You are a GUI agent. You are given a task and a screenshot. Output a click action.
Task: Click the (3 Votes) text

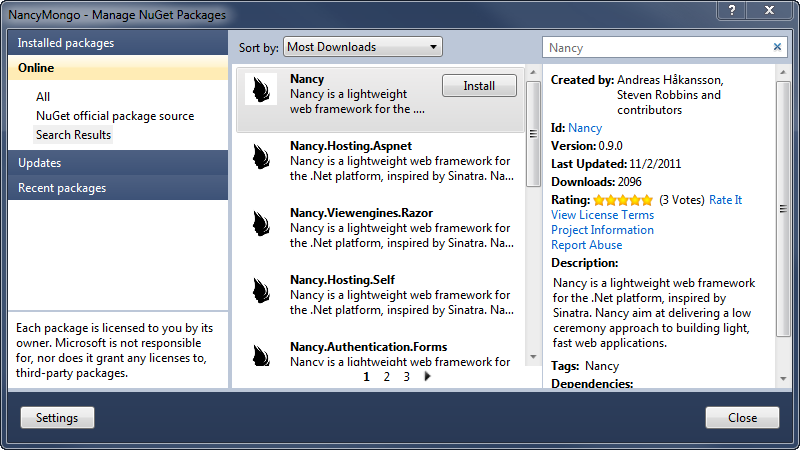click(x=682, y=200)
